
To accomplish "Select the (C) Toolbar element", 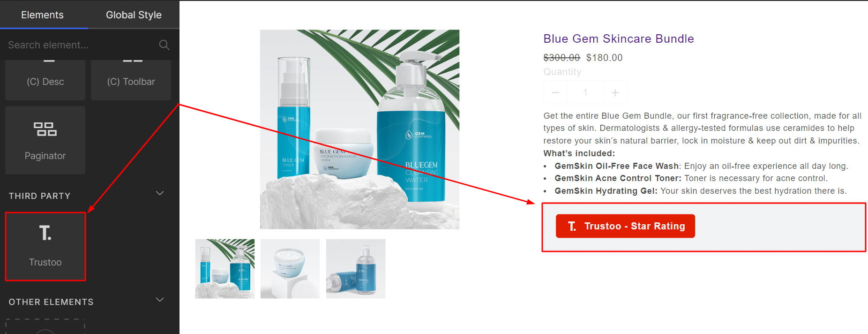I will (131, 80).
